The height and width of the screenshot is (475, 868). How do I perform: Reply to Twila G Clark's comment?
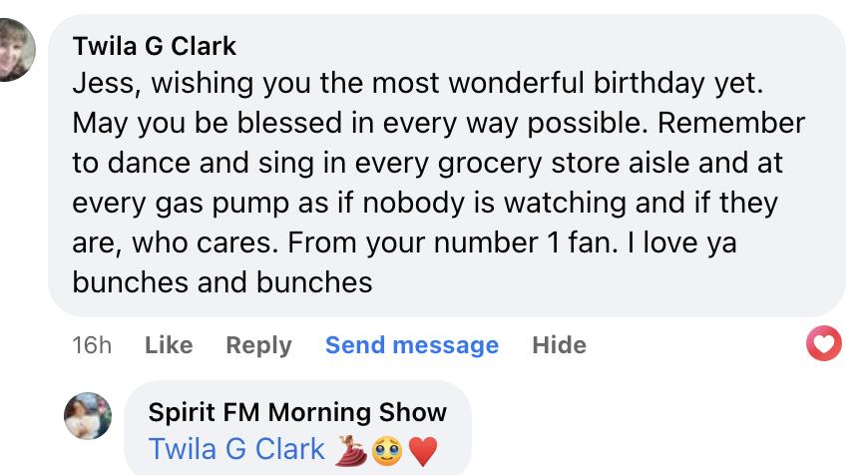tap(258, 345)
